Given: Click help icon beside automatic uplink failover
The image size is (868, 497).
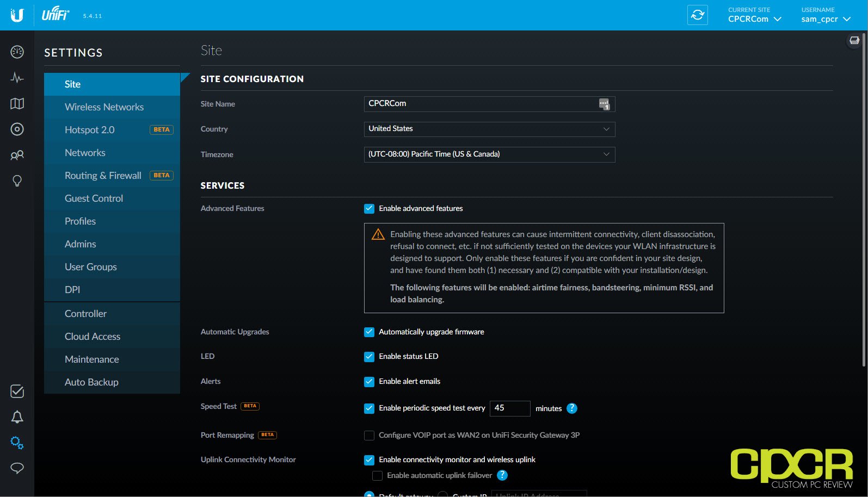Looking at the screenshot, I should [502, 475].
